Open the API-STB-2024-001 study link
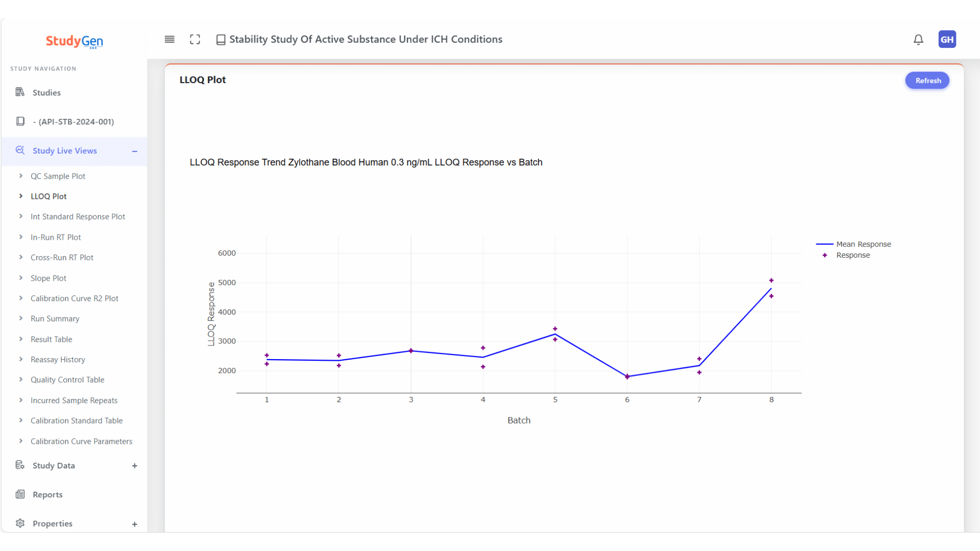The width and height of the screenshot is (980, 551). coord(73,121)
